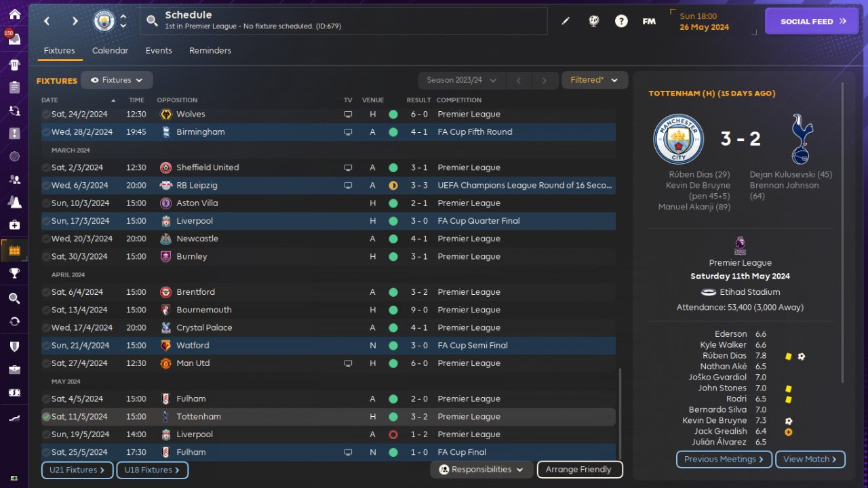The height and width of the screenshot is (488, 868).
Task: Open the help question mark icon
Action: tap(621, 21)
